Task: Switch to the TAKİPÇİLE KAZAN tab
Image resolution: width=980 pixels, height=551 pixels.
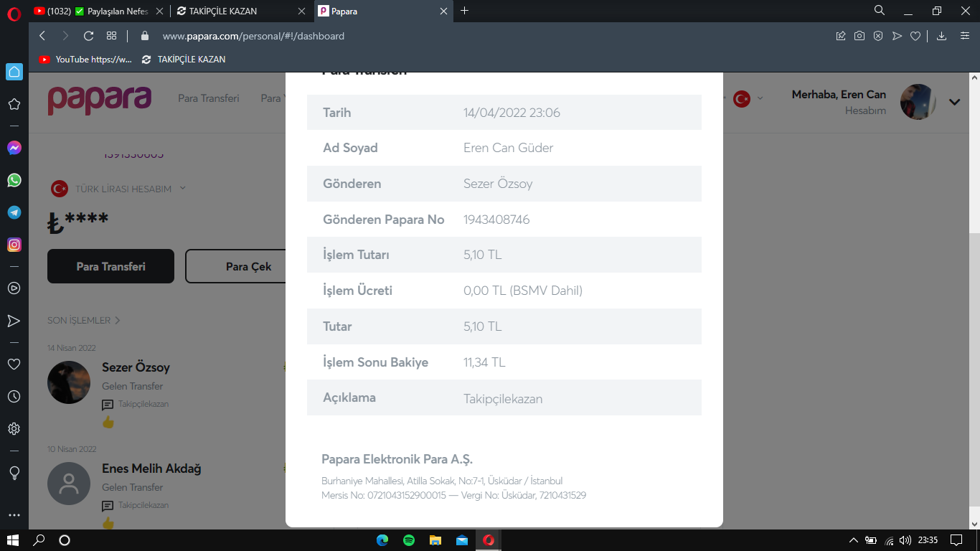Action: coord(242,11)
